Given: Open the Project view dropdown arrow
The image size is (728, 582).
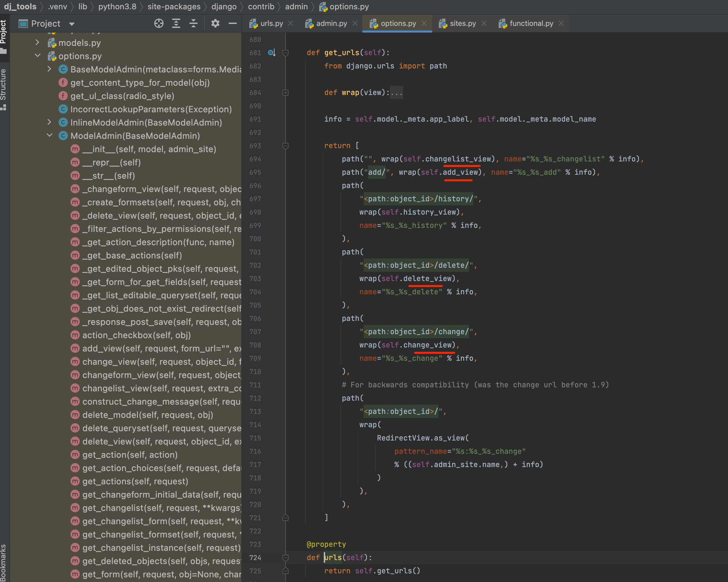Looking at the screenshot, I should tap(71, 24).
